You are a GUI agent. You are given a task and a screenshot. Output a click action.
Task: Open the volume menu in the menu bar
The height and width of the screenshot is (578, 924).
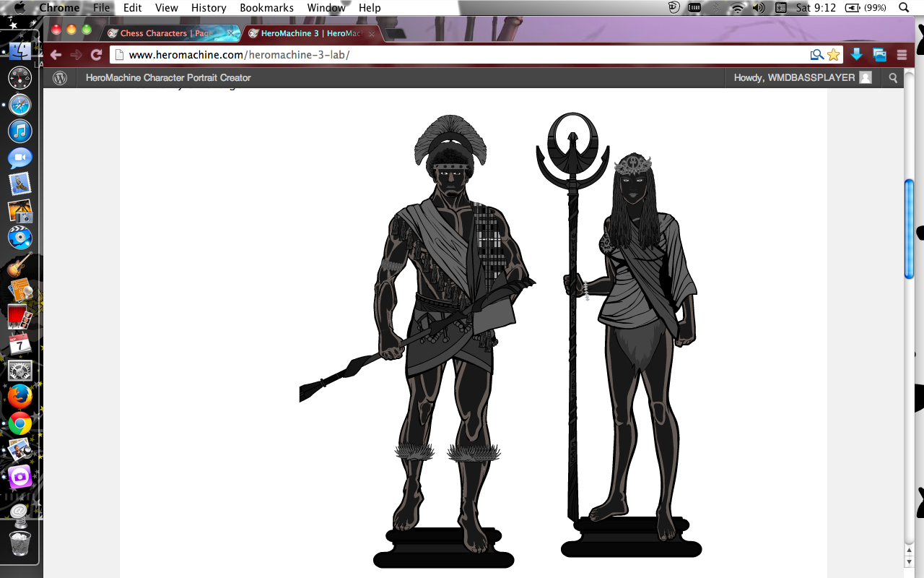pos(758,8)
